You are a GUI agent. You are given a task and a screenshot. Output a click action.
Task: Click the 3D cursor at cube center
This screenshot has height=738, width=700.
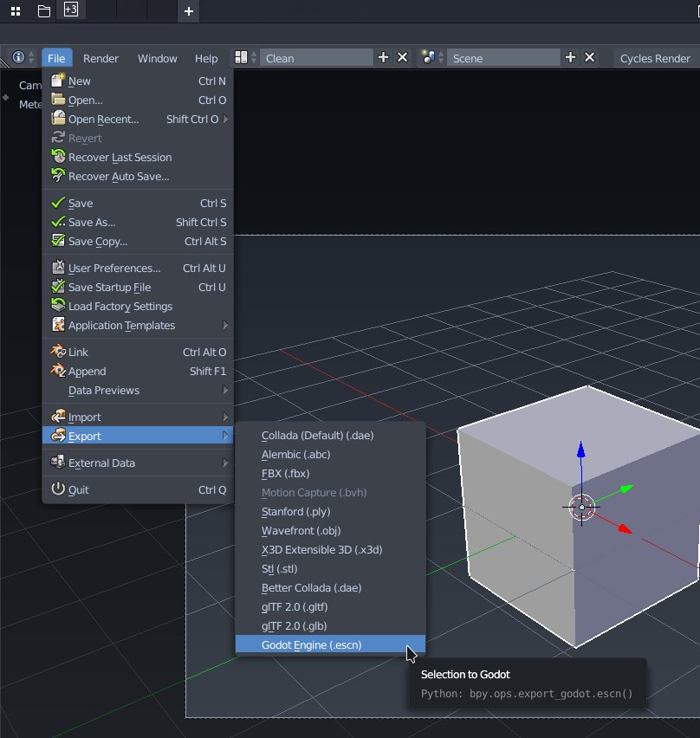pos(582,508)
